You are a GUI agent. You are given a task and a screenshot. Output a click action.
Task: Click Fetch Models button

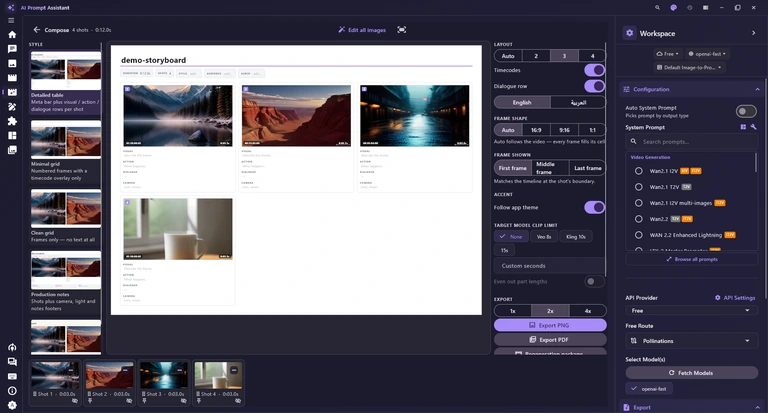(x=691, y=373)
